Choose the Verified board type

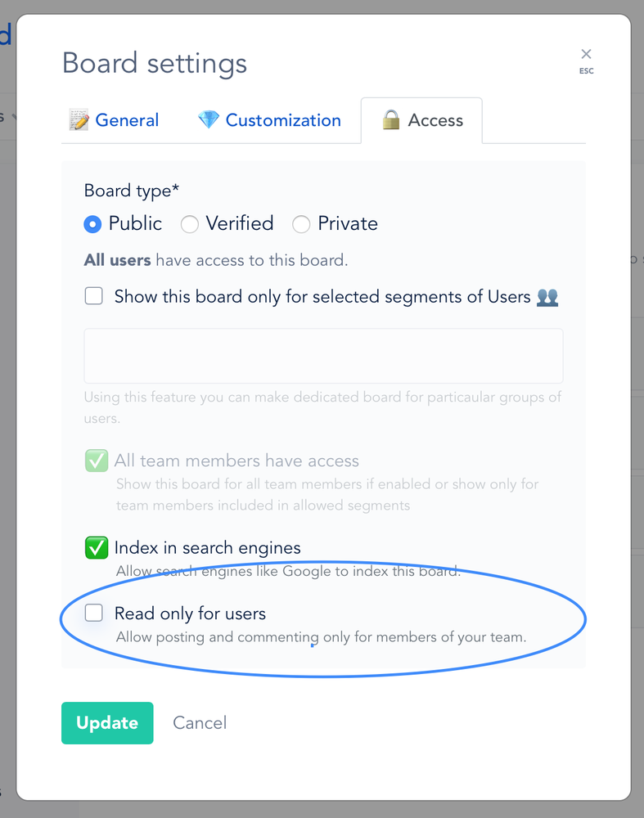[190, 224]
